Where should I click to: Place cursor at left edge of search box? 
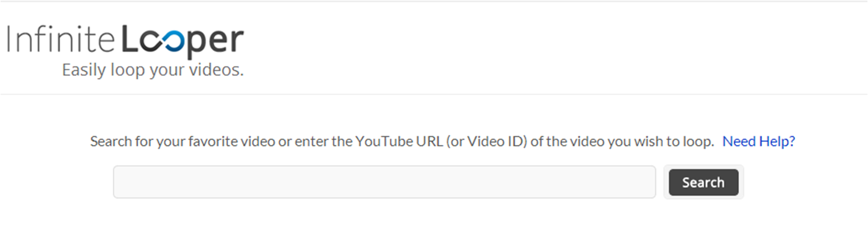tap(120, 182)
